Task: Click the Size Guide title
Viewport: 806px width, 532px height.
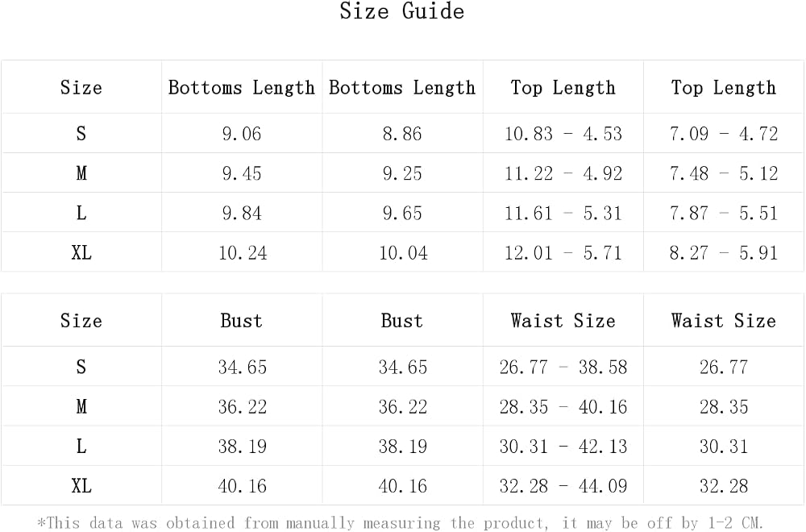Action: pyautogui.click(x=402, y=11)
